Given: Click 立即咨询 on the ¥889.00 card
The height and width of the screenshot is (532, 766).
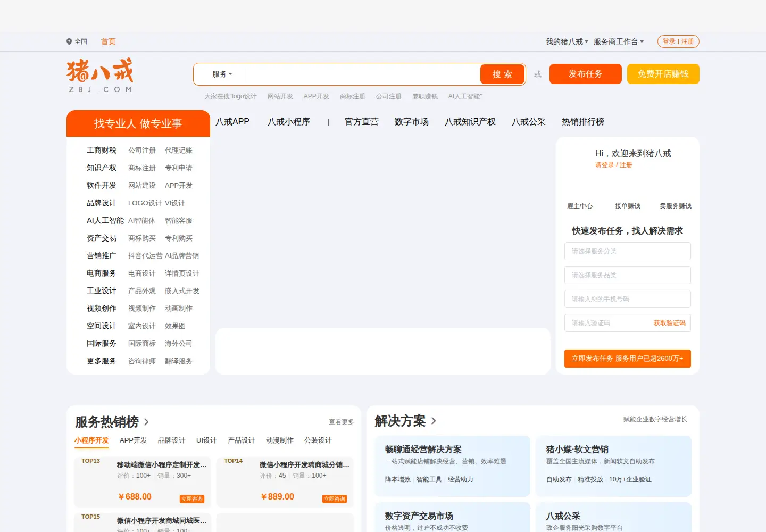Looking at the screenshot, I should pyautogui.click(x=335, y=499).
